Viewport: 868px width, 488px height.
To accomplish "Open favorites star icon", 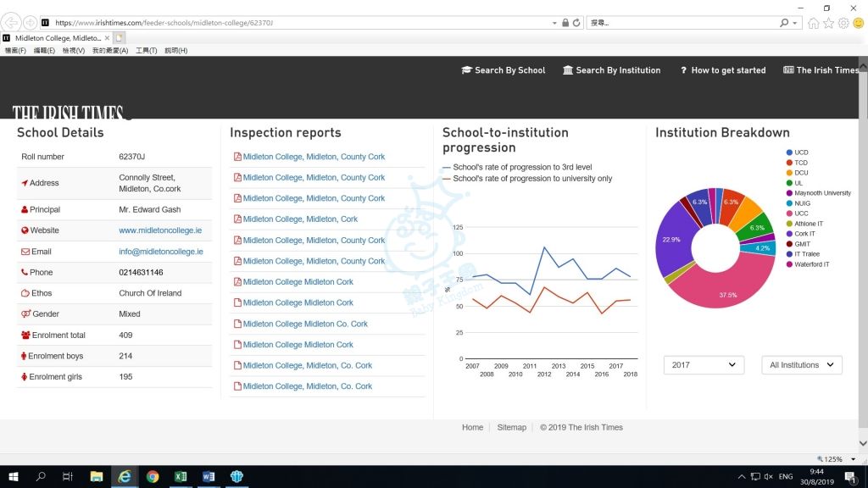I will point(828,23).
